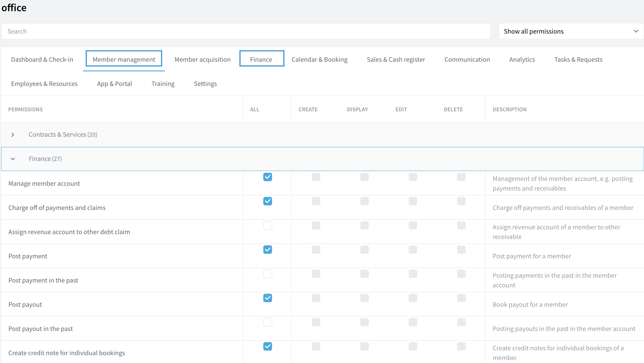Click the DESCRIPTION column header

[510, 110]
